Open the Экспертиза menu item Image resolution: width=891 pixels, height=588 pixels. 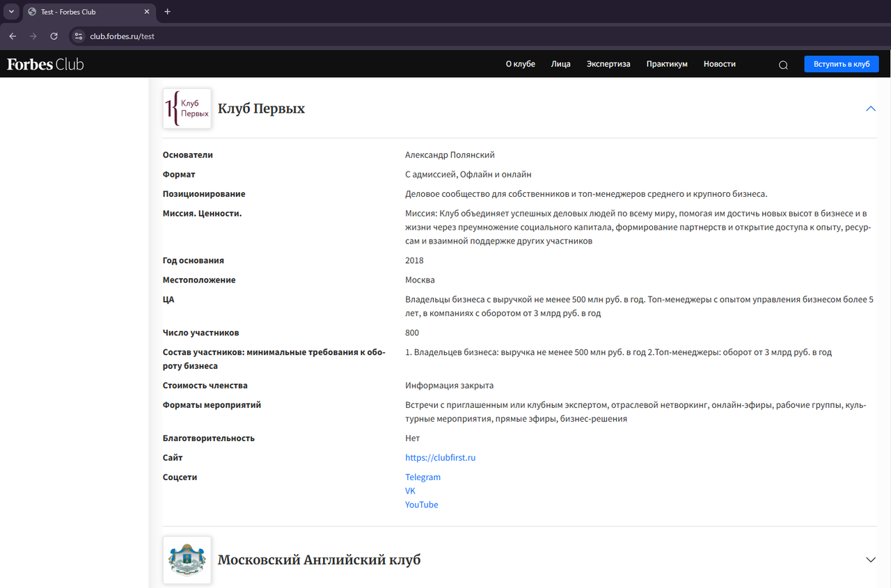point(608,64)
